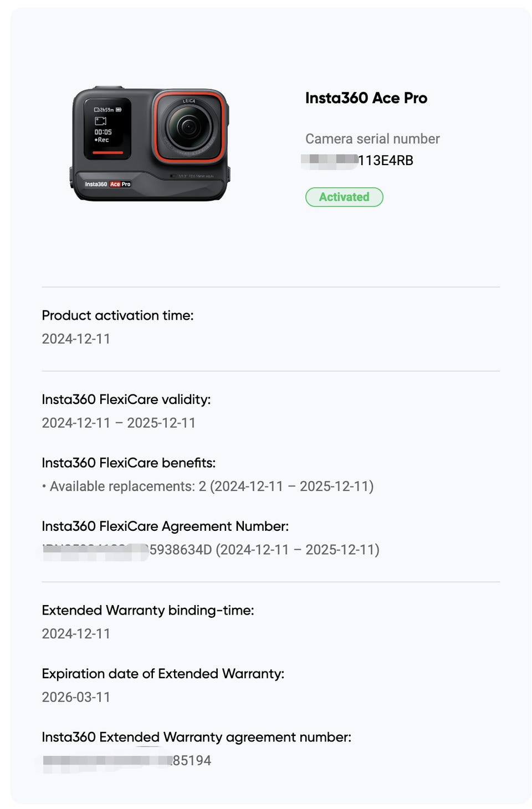Select the product activation date 2024-12-11
This screenshot has height=809, width=532.
[x=76, y=339]
